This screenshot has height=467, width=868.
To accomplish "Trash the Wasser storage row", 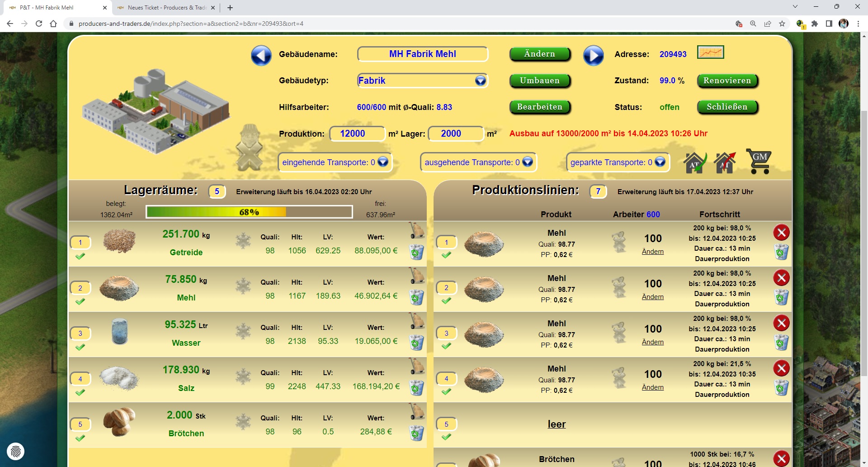I will pyautogui.click(x=416, y=342).
